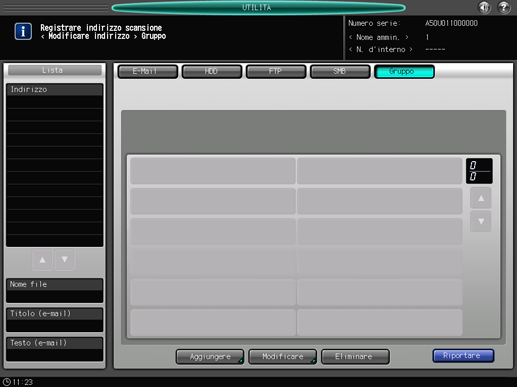The height and width of the screenshot is (387, 517).
Task: Open the help question mark icon
Action: click(x=504, y=7)
